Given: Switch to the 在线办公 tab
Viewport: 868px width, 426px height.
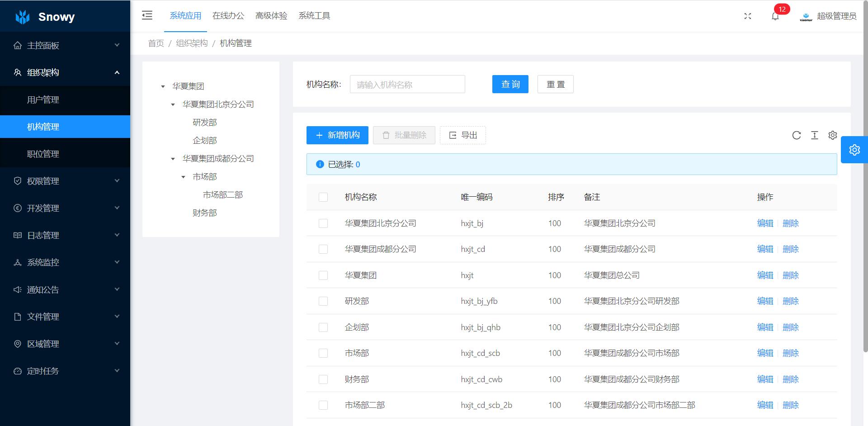Looking at the screenshot, I should pos(228,15).
